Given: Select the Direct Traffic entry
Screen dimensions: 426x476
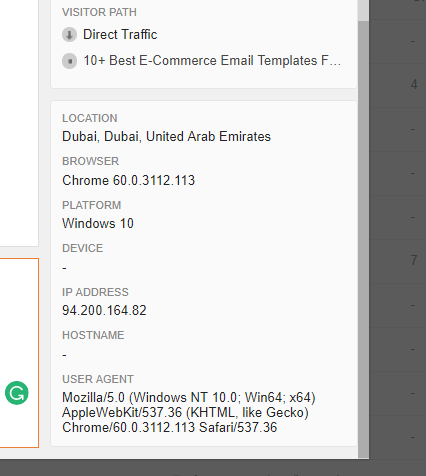Looking at the screenshot, I should point(120,35).
